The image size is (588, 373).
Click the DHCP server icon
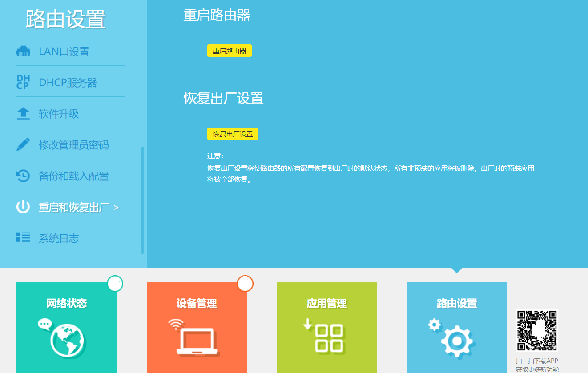pyautogui.click(x=23, y=83)
